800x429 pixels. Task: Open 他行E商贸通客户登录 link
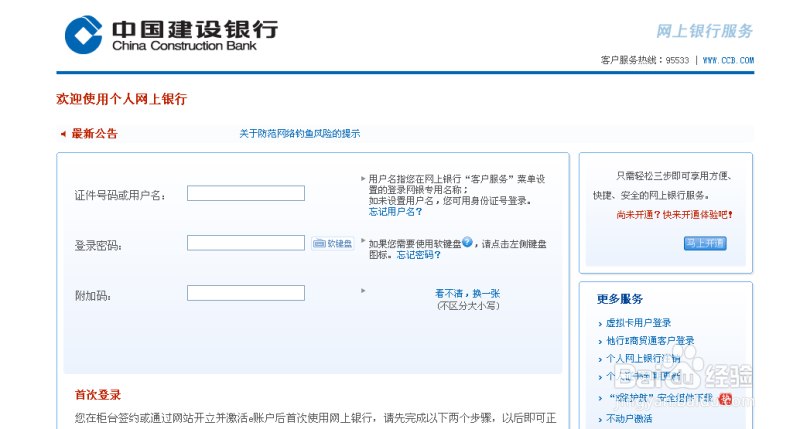click(x=650, y=341)
